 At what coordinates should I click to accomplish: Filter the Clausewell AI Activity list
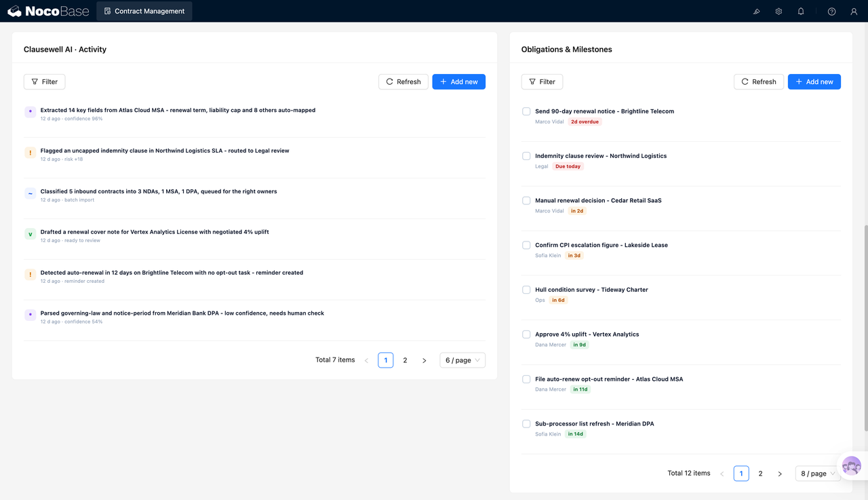45,81
